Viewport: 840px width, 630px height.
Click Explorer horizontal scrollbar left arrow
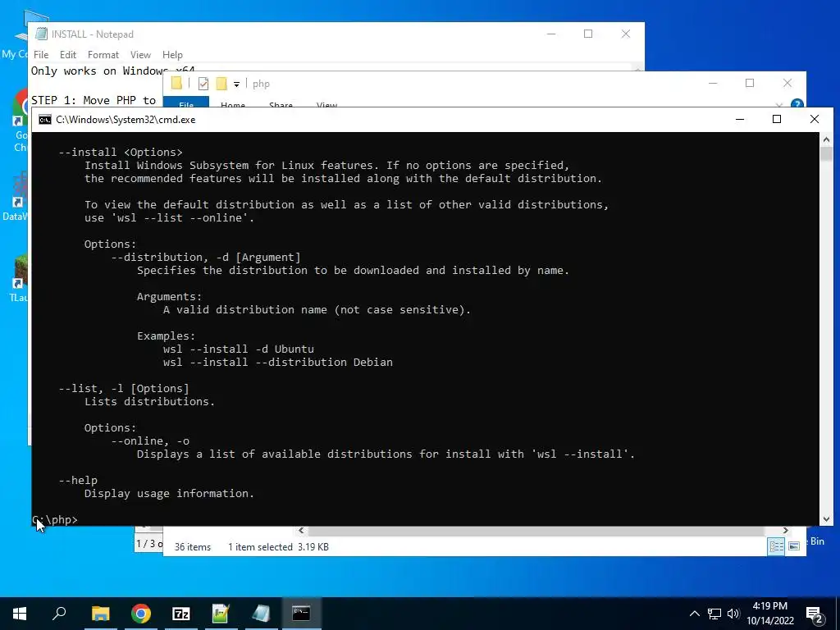[301, 531]
